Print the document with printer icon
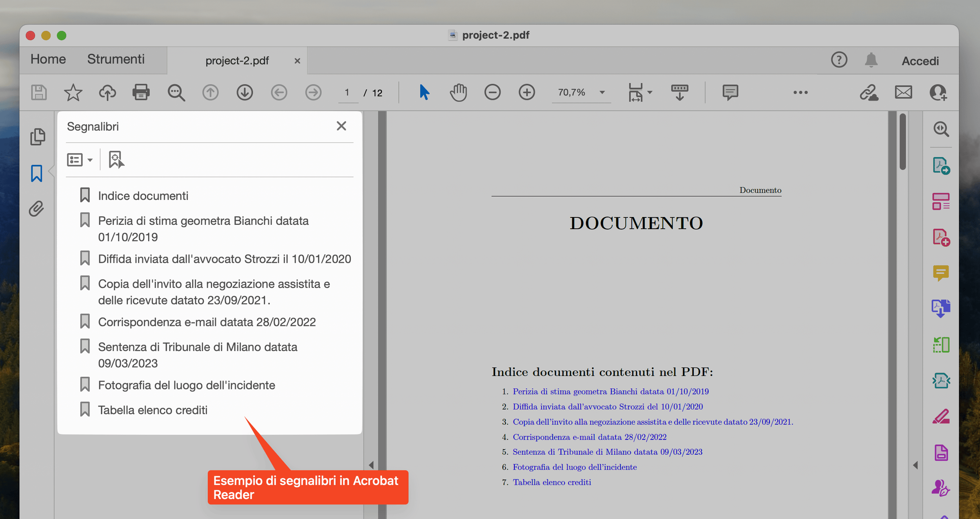The width and height of the screenshot is (980, 519). (141, 93)
